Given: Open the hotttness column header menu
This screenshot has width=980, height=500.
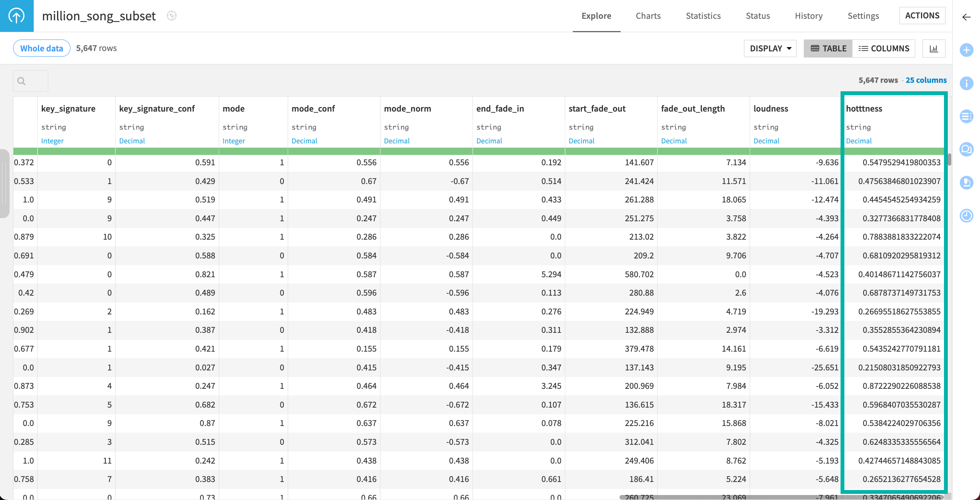Looking at the screenshot, I should (864, 109).
